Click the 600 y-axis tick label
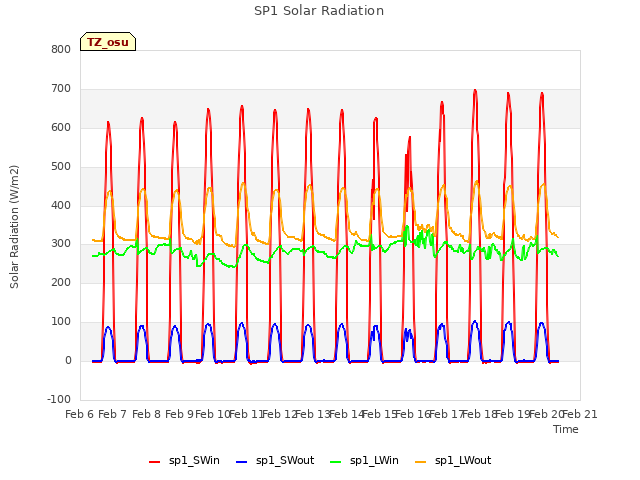 tap(61, 128)
